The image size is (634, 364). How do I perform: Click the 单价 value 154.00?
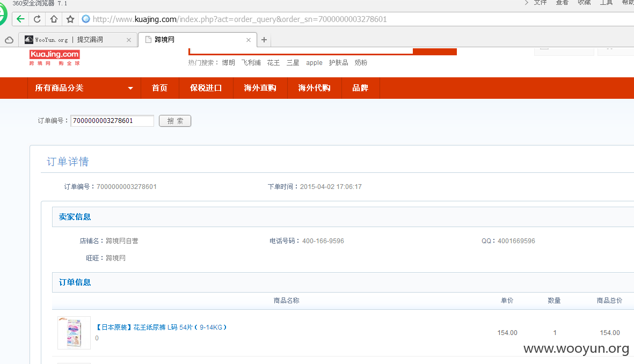coord(507,333)
